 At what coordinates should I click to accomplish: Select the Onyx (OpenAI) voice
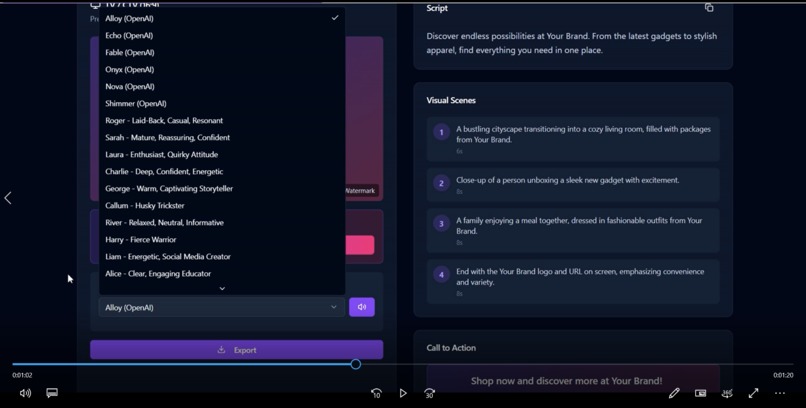(222, 69)
